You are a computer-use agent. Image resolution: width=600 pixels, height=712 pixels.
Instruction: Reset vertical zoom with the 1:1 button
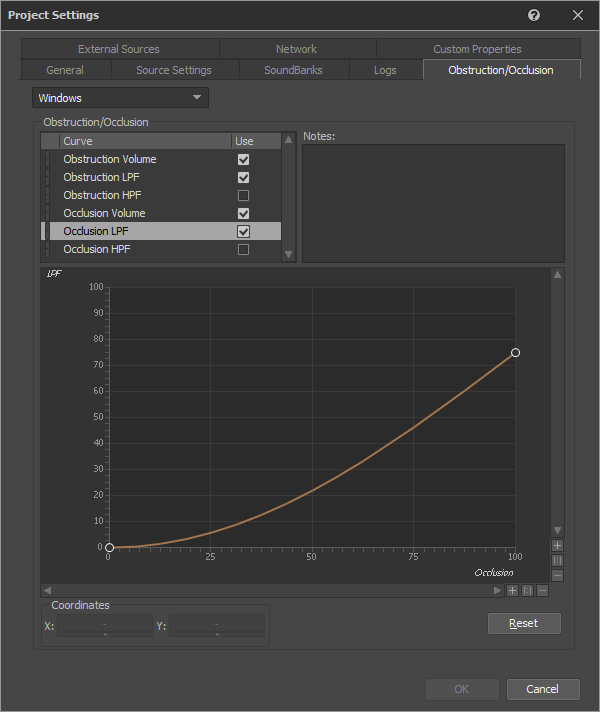click(557, 561)
